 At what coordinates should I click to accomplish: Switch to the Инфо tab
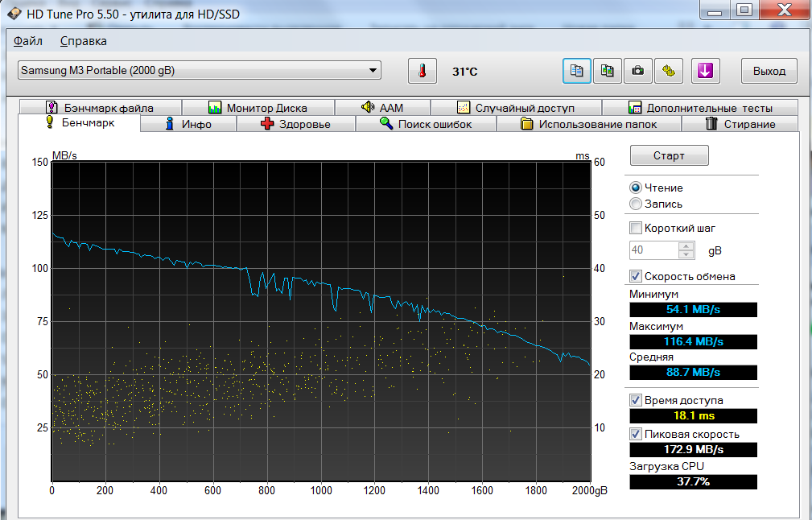pos(188,124)
